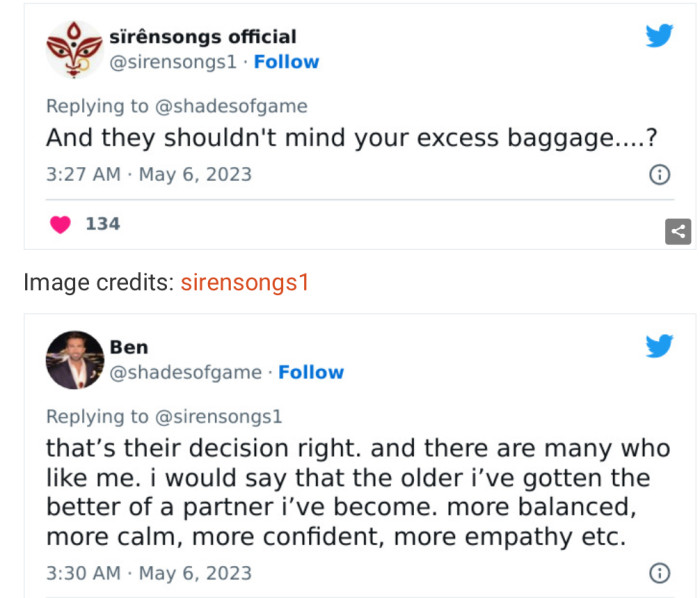Click the 3:30 AM · May 6, 2023 timestamp
This screenshot has height=598, width=700.
tap(149, 574)
